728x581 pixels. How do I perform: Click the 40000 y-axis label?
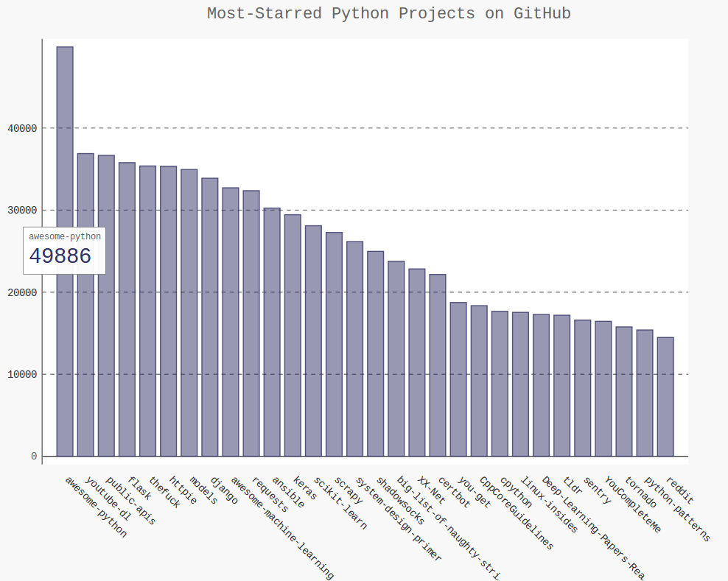pyautogui.click(x=22, y=129)
